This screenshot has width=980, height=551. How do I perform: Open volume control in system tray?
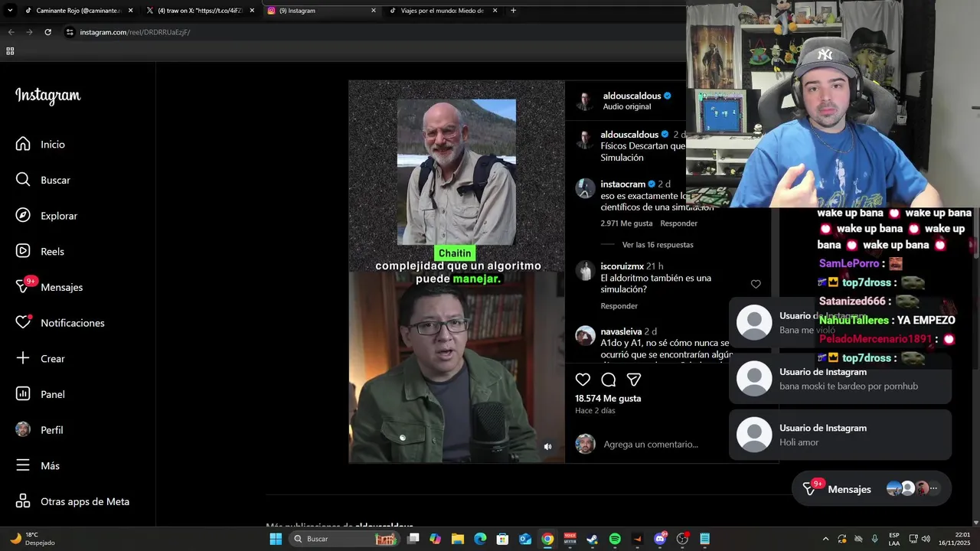point(926,539)
